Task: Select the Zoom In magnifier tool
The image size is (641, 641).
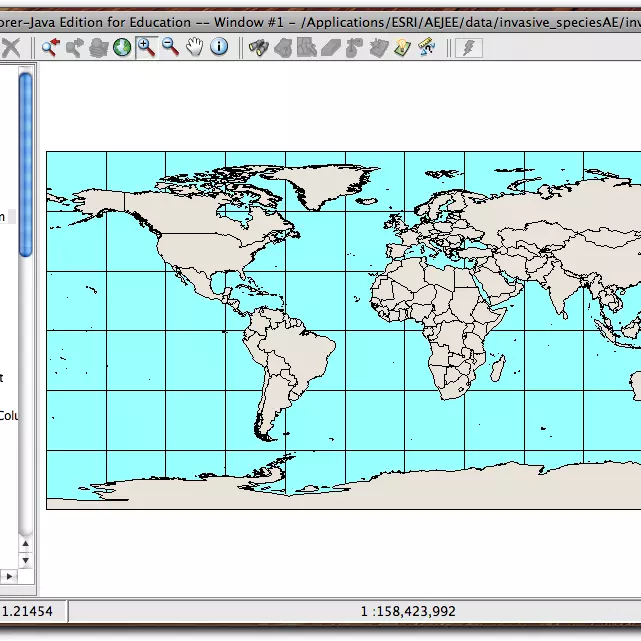Action: tap(146, 47)
